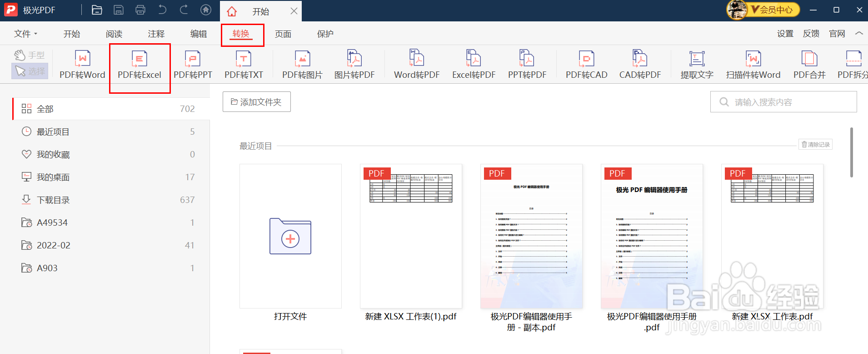Open the 提取文字 OCR tool
Viewport: 868px width, 354px height.
pyautogui.click(x=697, y=65)
